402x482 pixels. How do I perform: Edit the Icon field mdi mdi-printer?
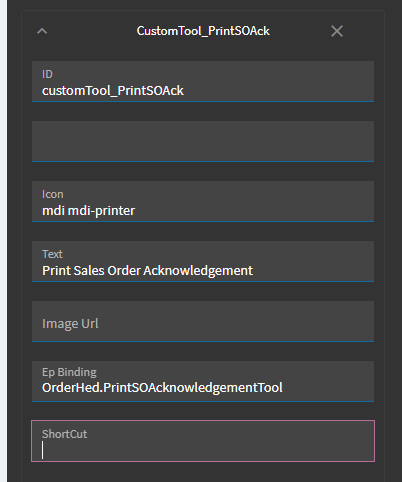[x=203, y=201]
